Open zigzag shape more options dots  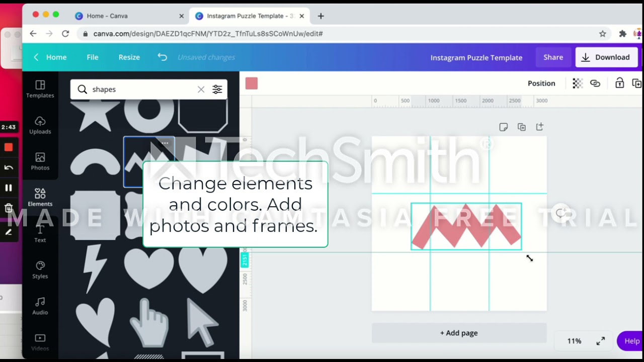(x=165, y=143)
